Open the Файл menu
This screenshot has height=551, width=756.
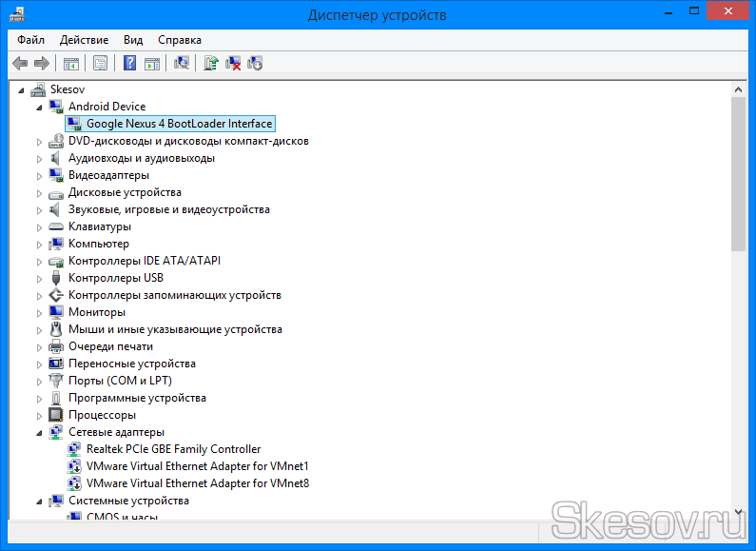click(30, 40)
